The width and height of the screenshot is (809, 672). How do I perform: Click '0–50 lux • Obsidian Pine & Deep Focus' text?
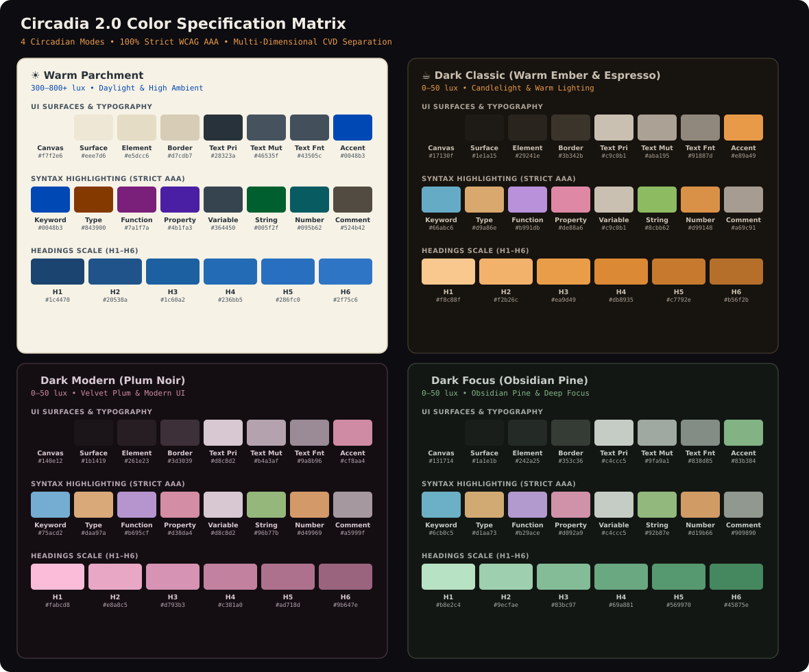(506, 394)
